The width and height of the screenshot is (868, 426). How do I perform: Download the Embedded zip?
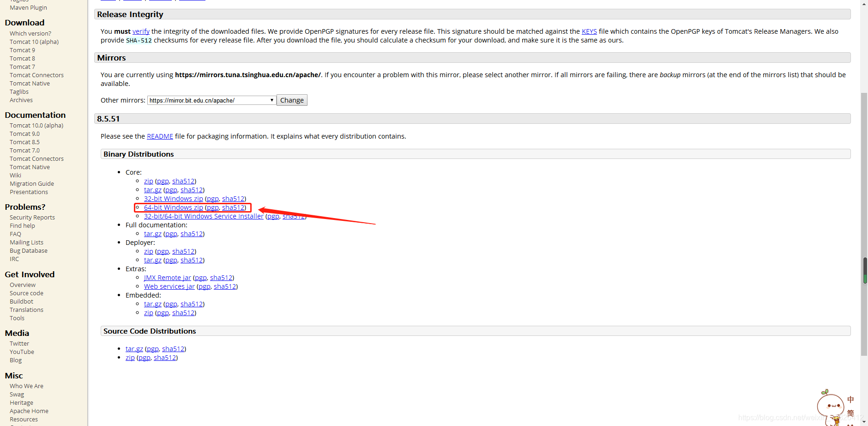148,313
